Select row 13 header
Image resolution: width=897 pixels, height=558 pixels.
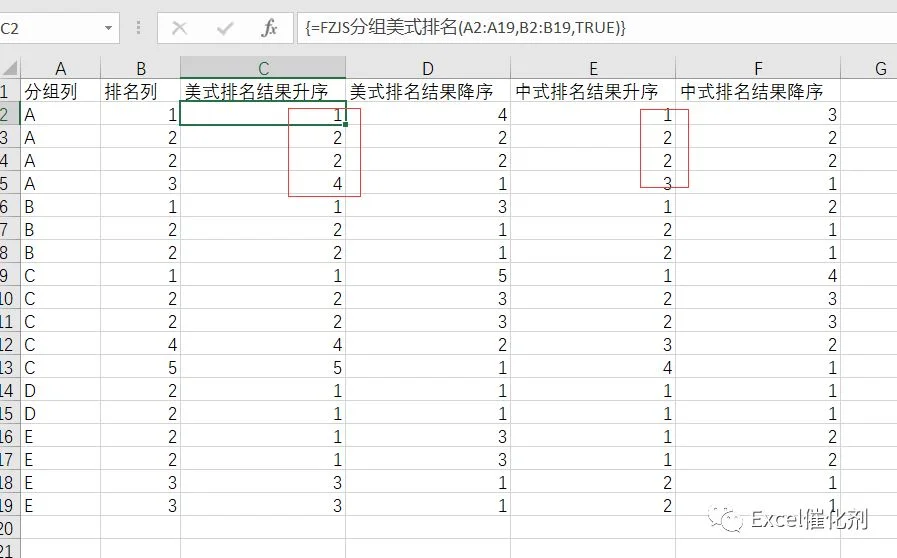click(10, 367)
